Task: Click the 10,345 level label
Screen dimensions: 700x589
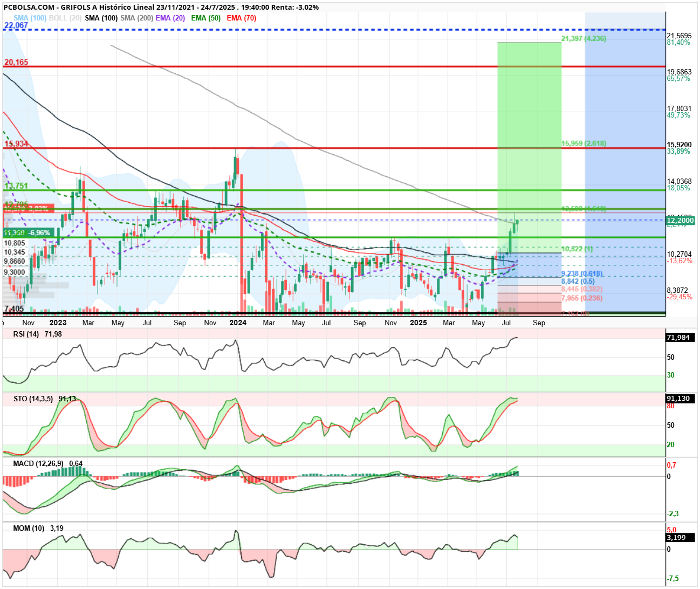Action: pyautogui.click(x=15, y=252)
